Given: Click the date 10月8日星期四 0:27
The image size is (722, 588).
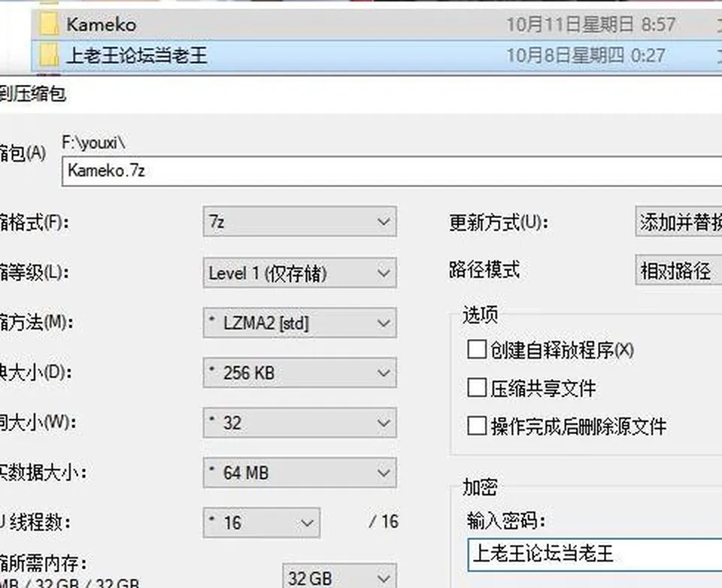Looking at the screenshot, I should [x=586, y=56].
